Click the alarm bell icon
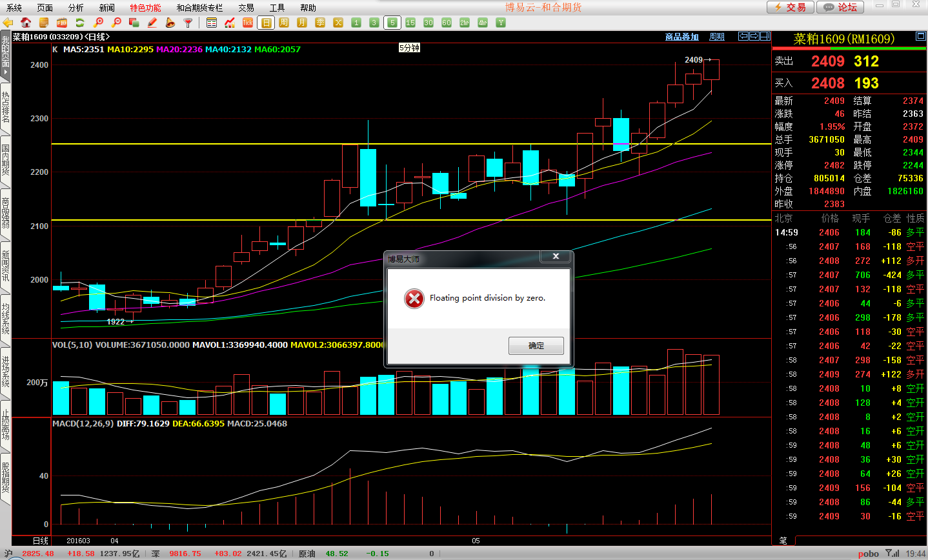 click(x=170, y=23)
